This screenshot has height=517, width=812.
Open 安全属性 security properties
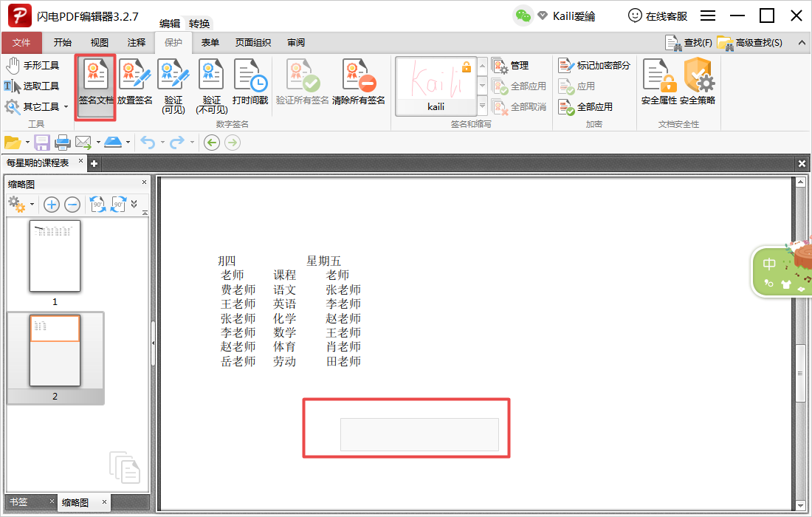pos(658,82)
